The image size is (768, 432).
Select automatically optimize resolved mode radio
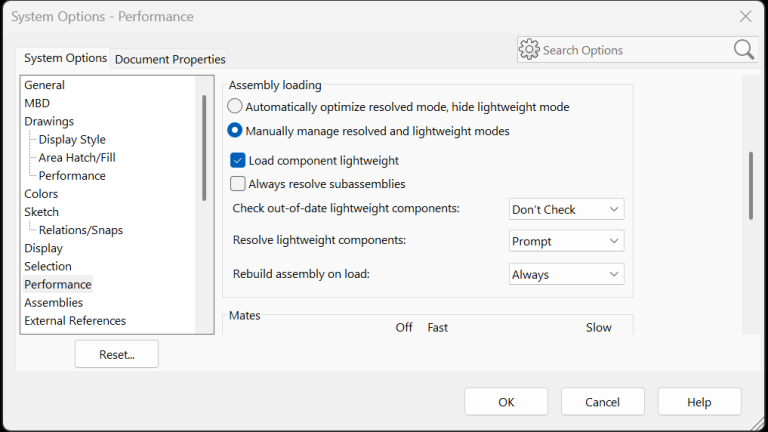[235, 106]
